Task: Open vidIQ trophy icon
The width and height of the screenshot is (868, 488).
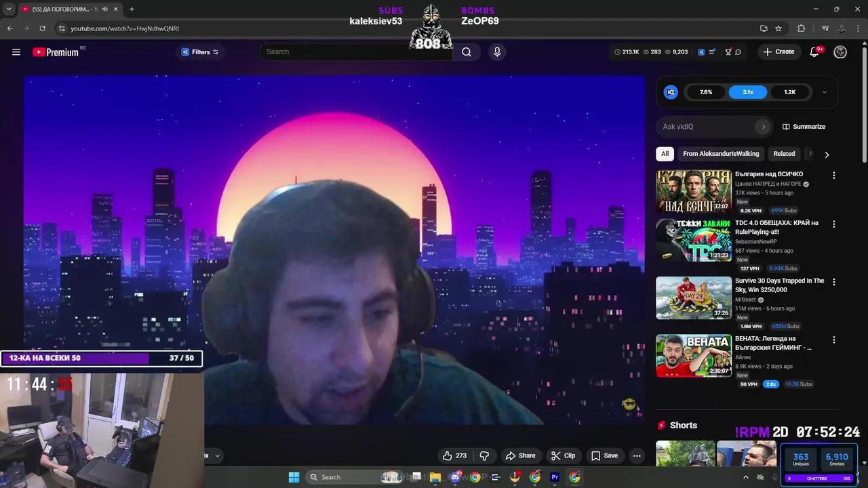Action: (x=728, y=52)
